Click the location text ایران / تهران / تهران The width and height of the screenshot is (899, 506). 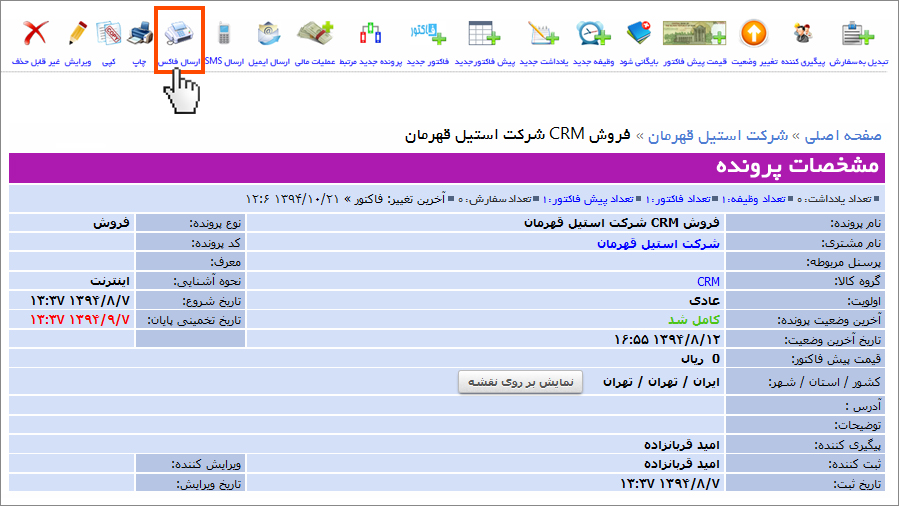coord(661,382)
